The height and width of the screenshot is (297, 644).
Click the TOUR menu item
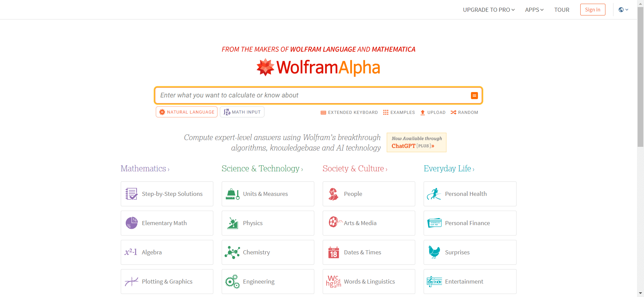561,9
